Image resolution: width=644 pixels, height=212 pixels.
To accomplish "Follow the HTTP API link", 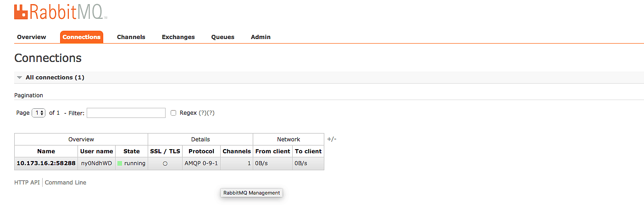I will 27,183.
